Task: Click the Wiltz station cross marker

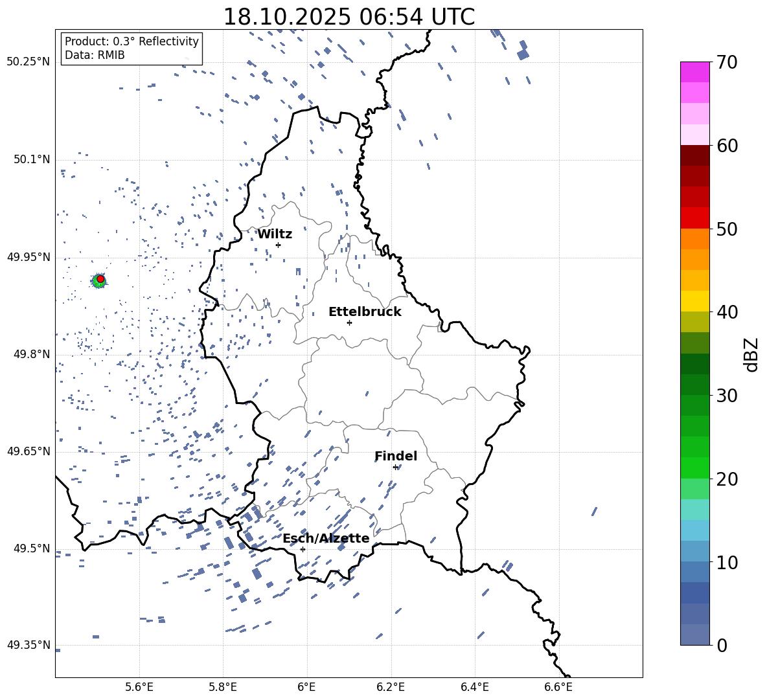Action: [x=278, y=245]
